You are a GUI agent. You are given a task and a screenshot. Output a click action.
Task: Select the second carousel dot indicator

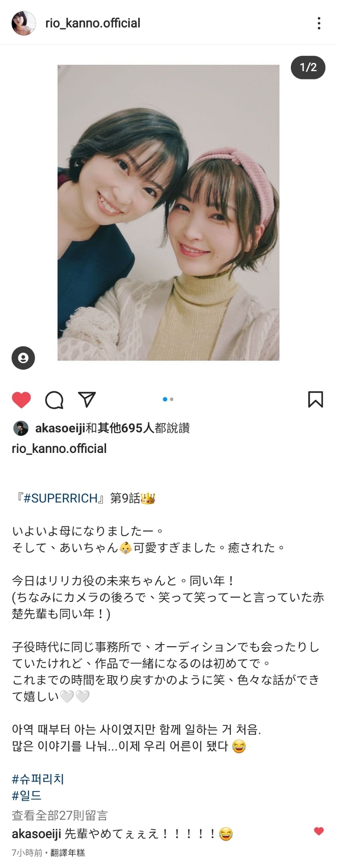[x=172, y=399]
